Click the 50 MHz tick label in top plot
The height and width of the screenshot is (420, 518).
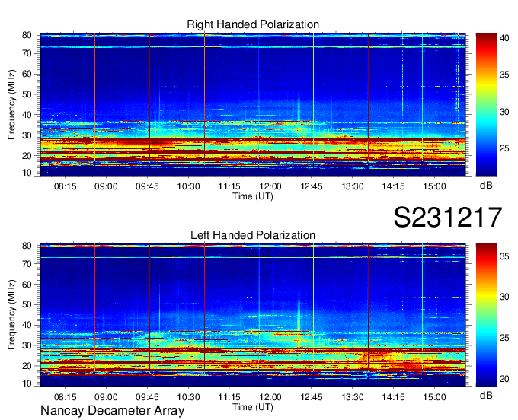[x=27, y=94]
